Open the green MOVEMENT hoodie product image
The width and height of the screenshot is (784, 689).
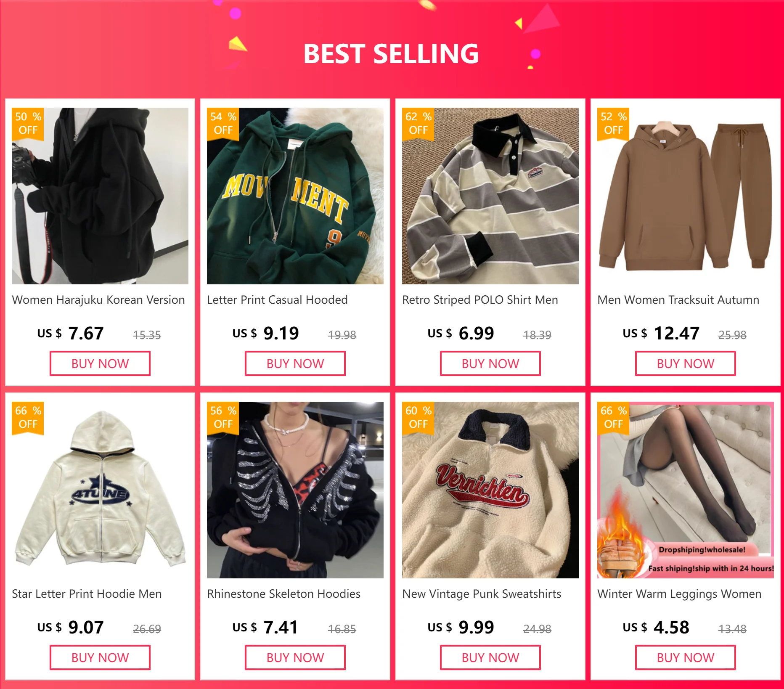click(x=295, y=196)
